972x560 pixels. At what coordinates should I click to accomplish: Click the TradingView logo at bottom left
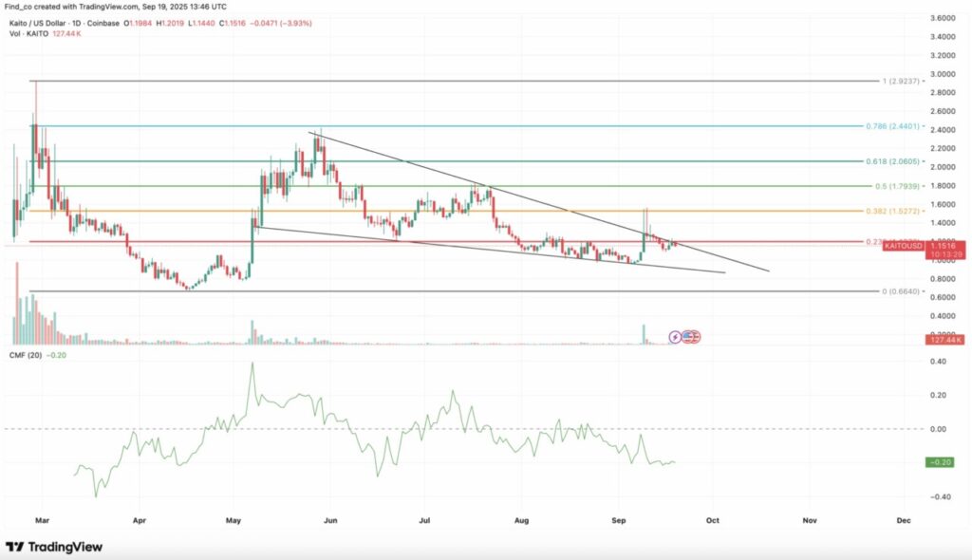tap(54, 548)
